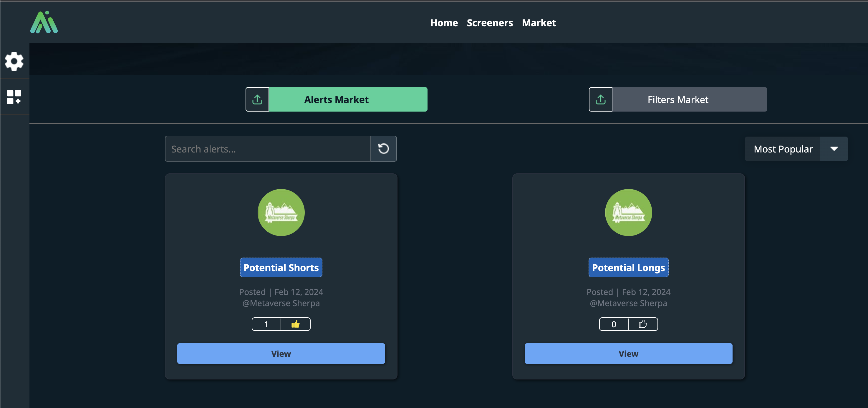Image resolution: width=868 pixels, height=408 pixels.
Task: Toggle the like thumb on Potential Shorts
Action: pos(295,324)
